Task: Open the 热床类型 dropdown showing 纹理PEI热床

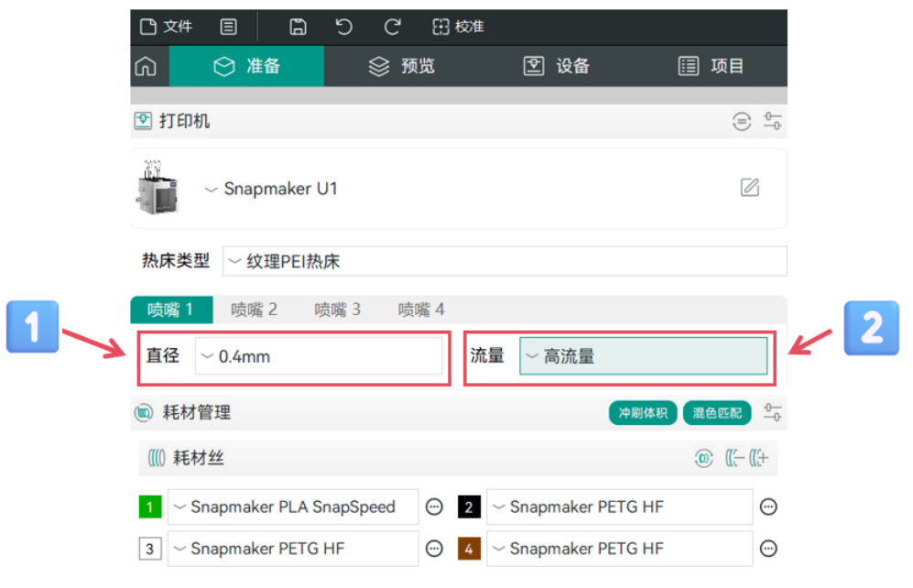Action: [505, 261]
